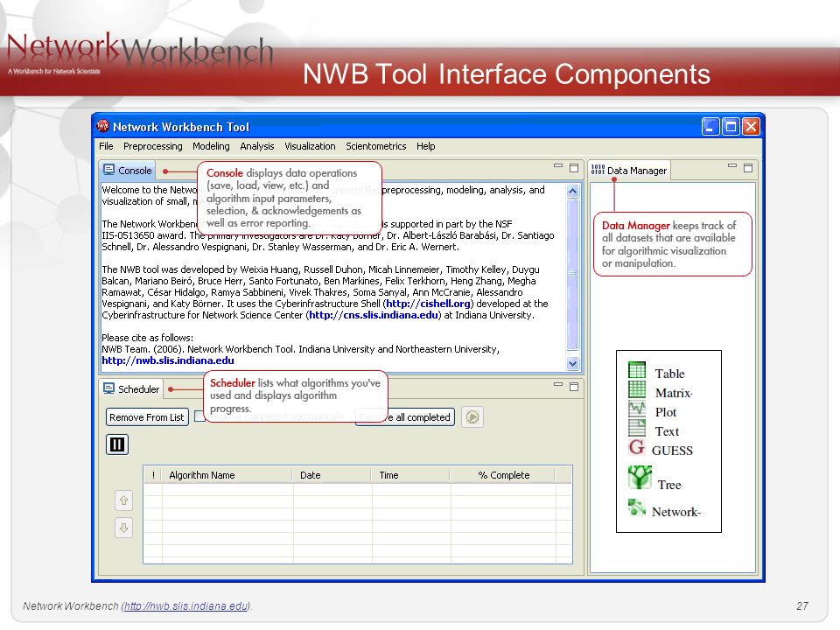840x630 pixels.
Task: Minimize the Scheduler panel
Action: 558,385
